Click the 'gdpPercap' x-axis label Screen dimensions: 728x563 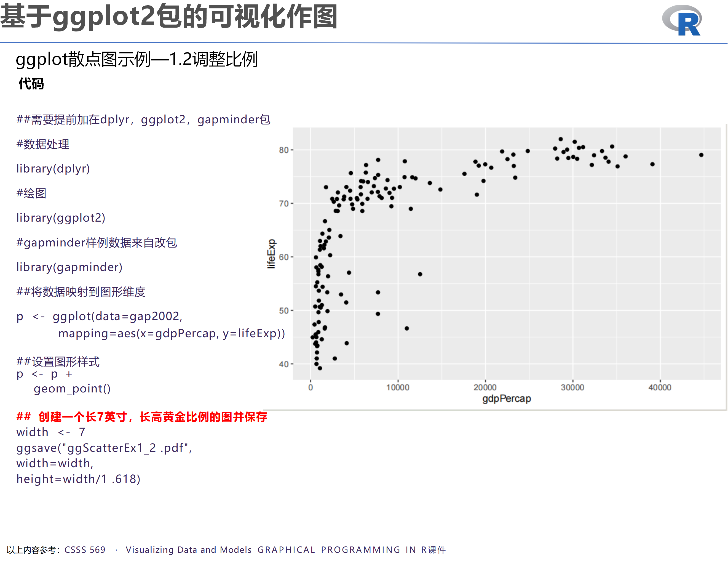[507, 399]
